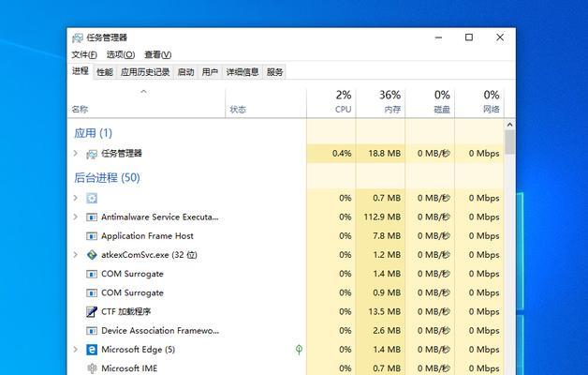The height and width of the screenshot is (375, 588).
Task: Click the CTF 加载程序 pen icon
Action: coord(92,311)
